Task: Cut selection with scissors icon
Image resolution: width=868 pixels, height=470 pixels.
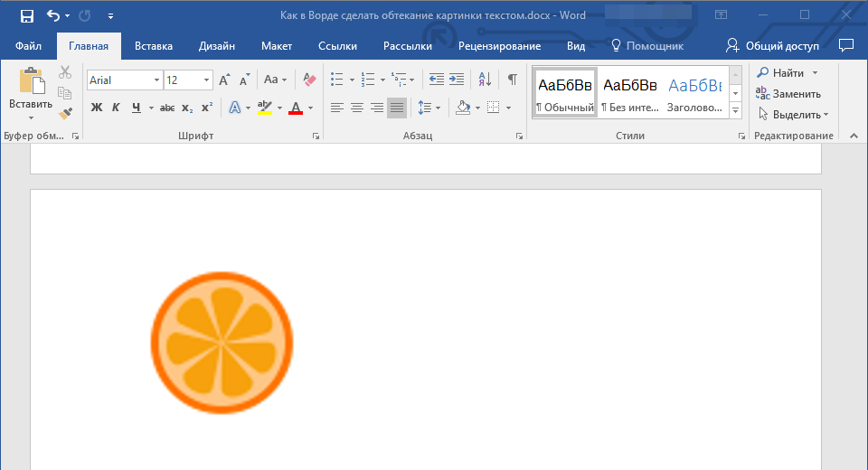Action: pos(65,72)
